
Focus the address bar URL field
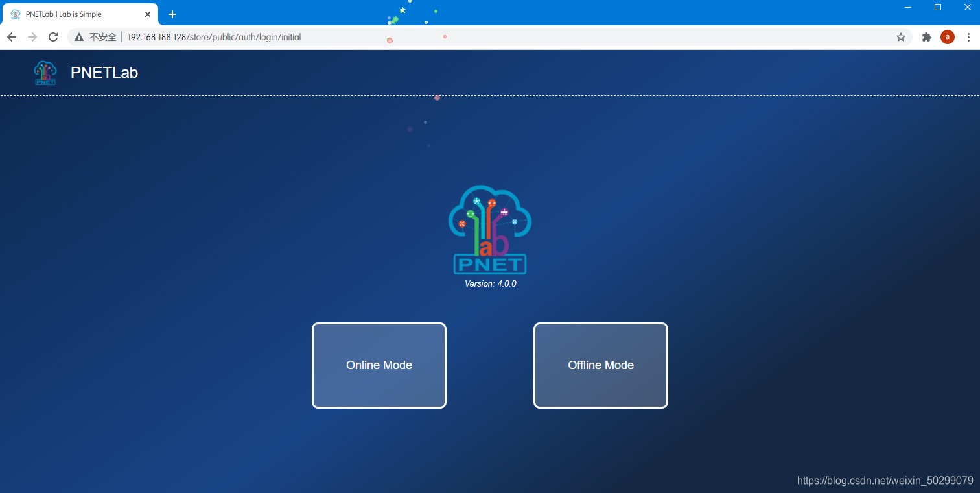(x=489, y=37)
